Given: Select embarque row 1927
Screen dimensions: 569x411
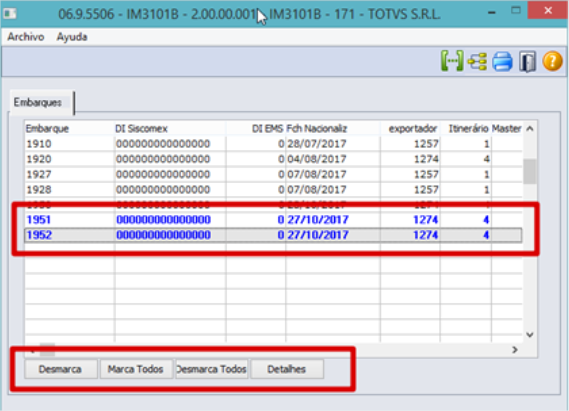Looking at the screenshot, I should [273, 174].
